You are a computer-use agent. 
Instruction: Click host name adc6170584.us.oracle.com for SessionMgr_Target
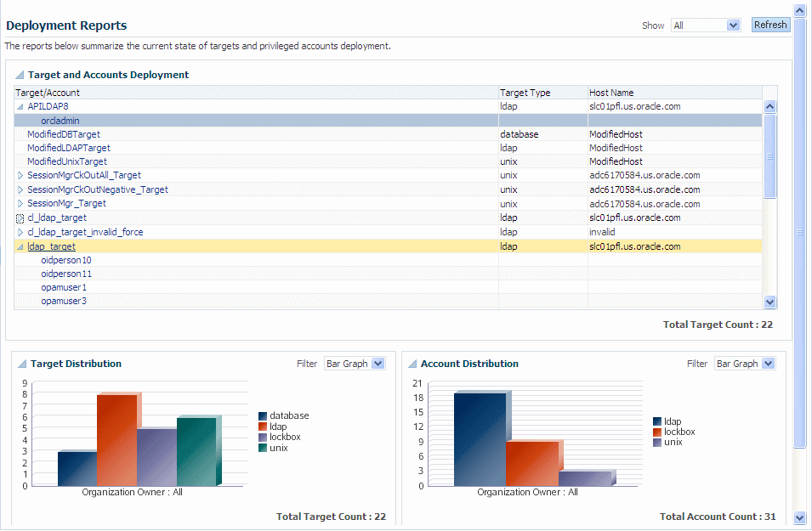pyautogui.click(x=644, y=204)
